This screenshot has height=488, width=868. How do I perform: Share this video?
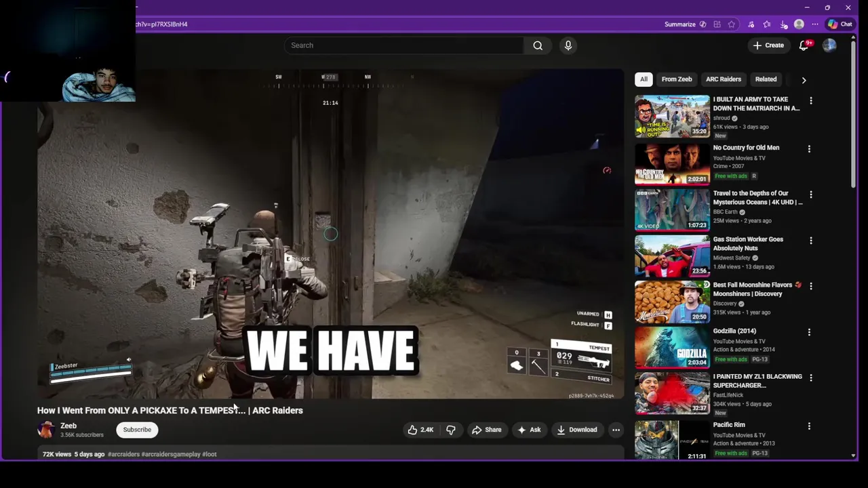486,430
